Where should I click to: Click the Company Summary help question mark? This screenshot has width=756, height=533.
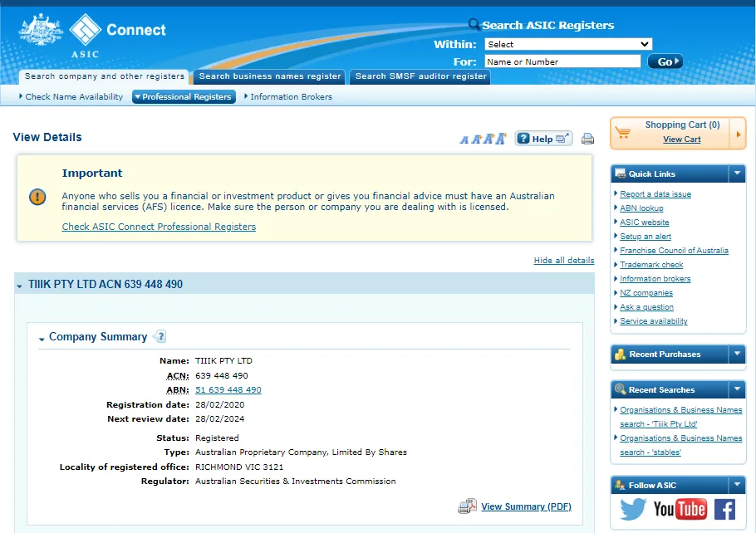click(x=161, y=336)
